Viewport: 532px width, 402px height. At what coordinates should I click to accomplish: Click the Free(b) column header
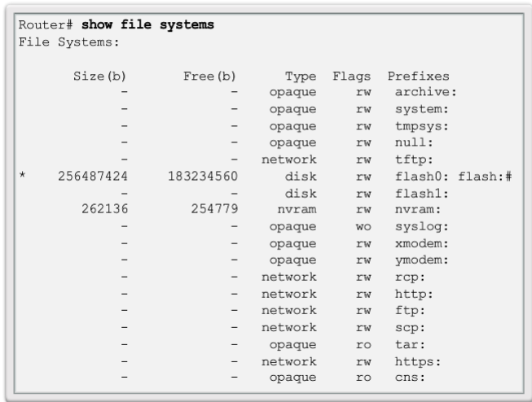[208, 77]
